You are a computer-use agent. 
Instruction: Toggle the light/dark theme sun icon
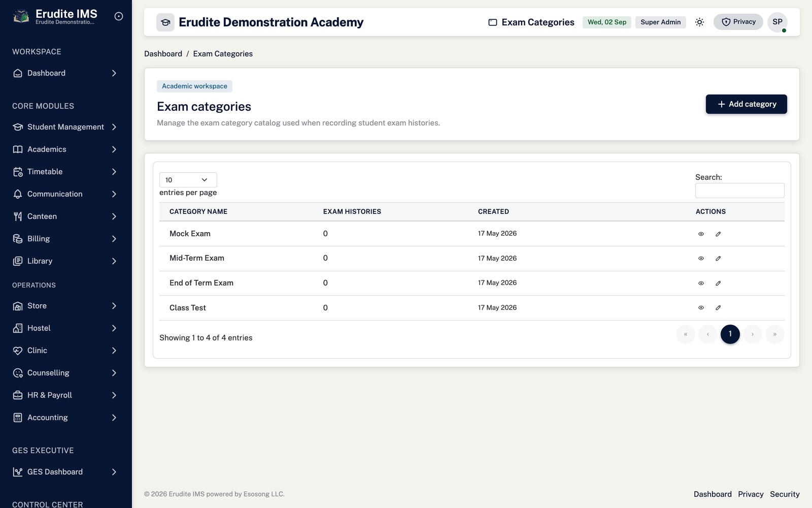(699, 22)
